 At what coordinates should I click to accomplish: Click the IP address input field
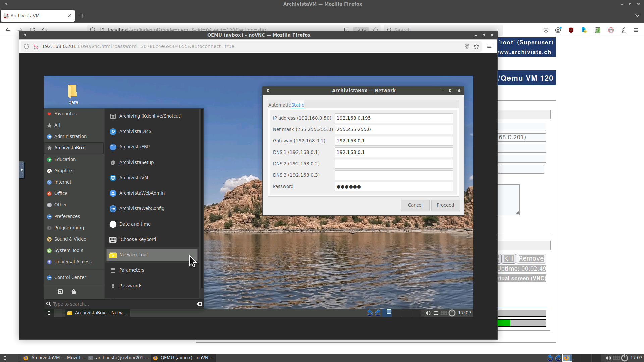pos(394,118)
